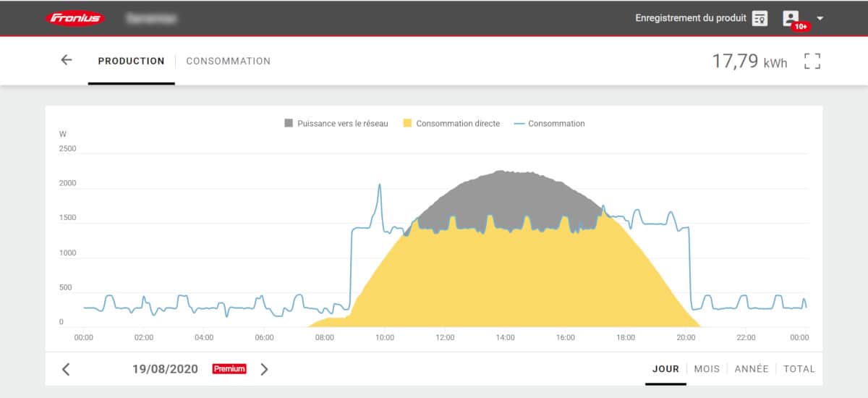Go to previous day with left chevron
Image resolution: width=868 pixels, height=398 pixels.
click(x=66, y=369)
